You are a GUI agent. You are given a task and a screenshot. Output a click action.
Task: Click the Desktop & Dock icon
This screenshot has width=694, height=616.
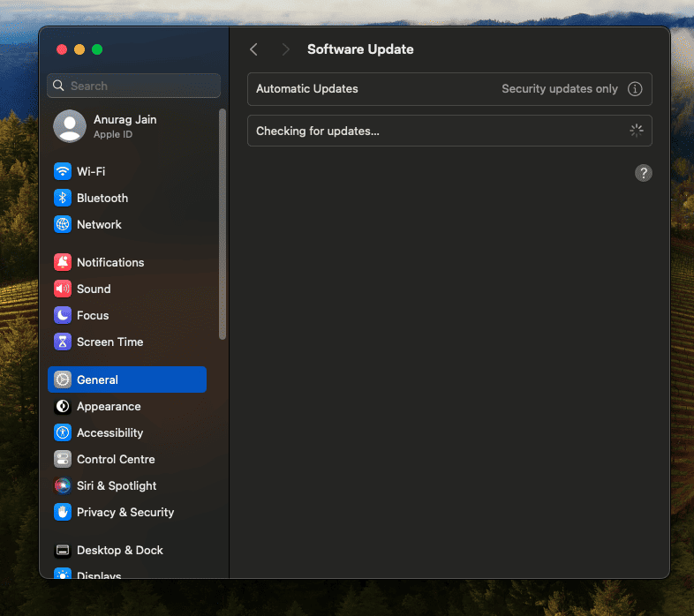click(x=63, y=550)
